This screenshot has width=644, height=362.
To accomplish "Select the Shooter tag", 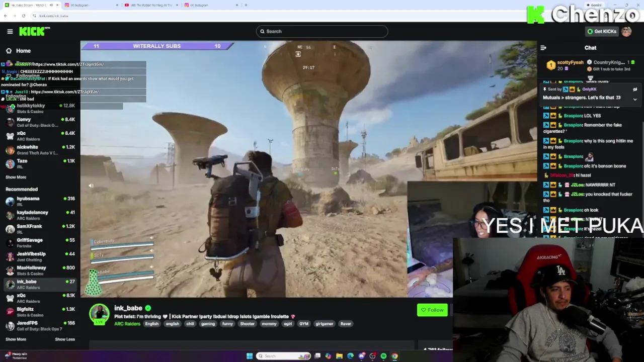I will point(247,324).
